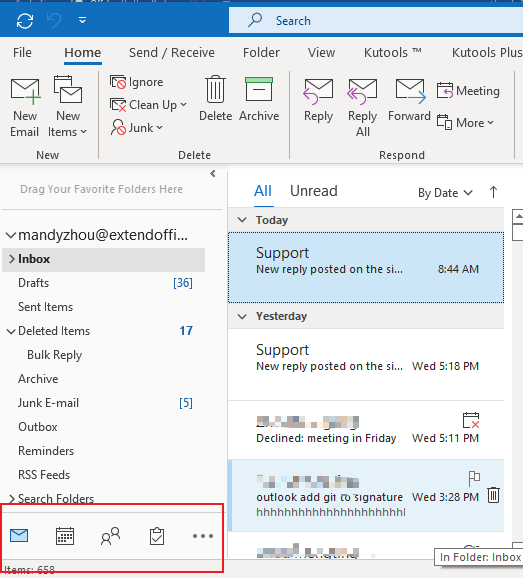Collapse the Today message group
Screen dimensions: 523x578
(242, 220)
